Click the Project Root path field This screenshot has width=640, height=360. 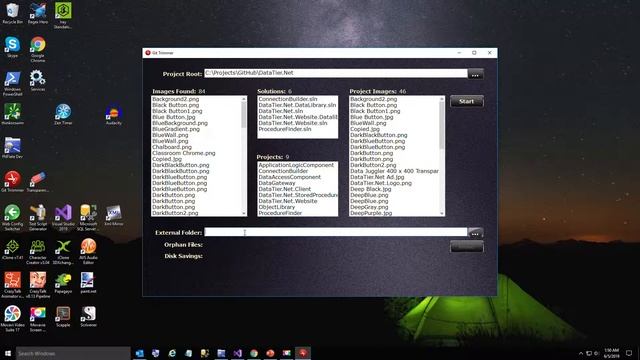tap(336, 73)
